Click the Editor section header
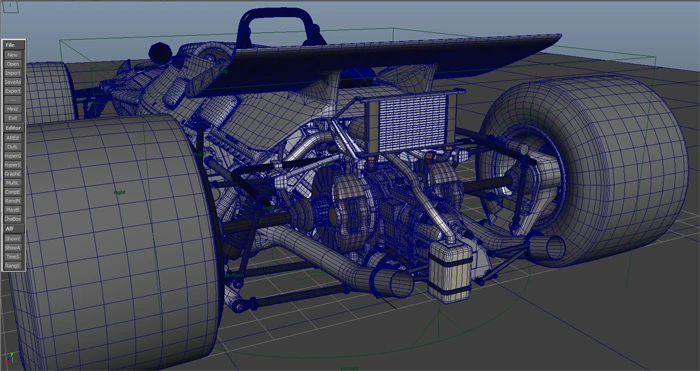The image size is (700, 371). tap(13, 128)
